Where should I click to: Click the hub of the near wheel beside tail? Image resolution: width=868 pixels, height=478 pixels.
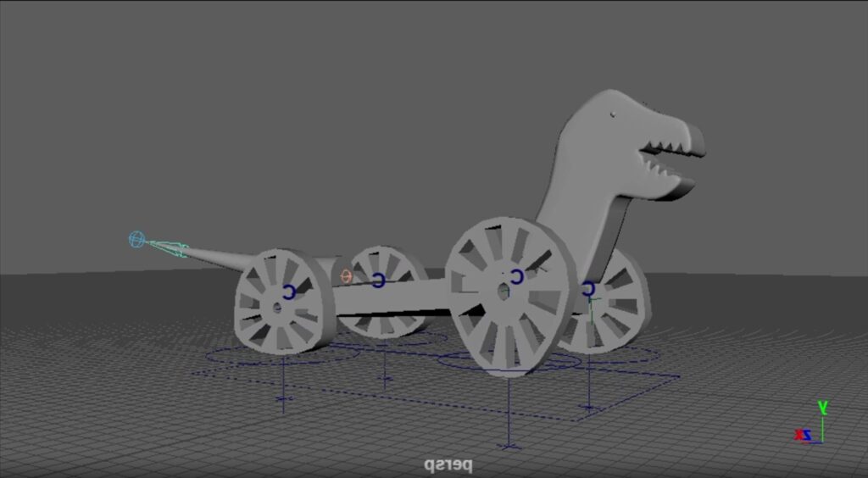coord(277,307)
